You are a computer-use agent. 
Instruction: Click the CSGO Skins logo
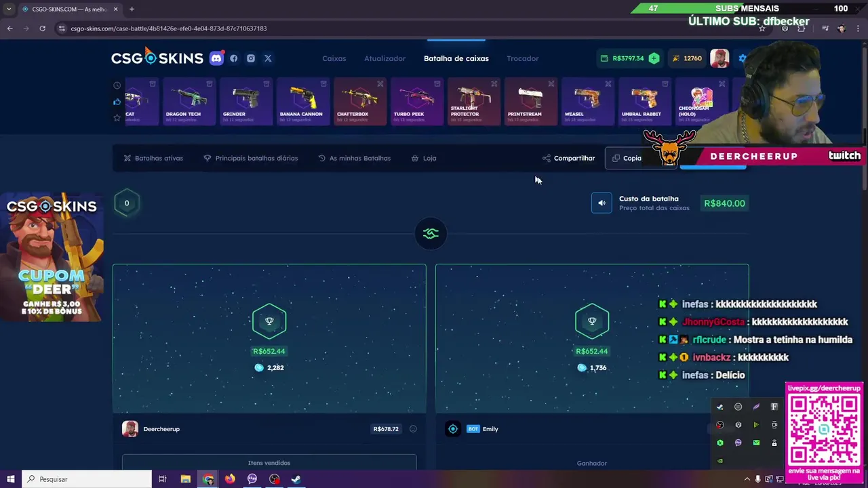(157, 58)
